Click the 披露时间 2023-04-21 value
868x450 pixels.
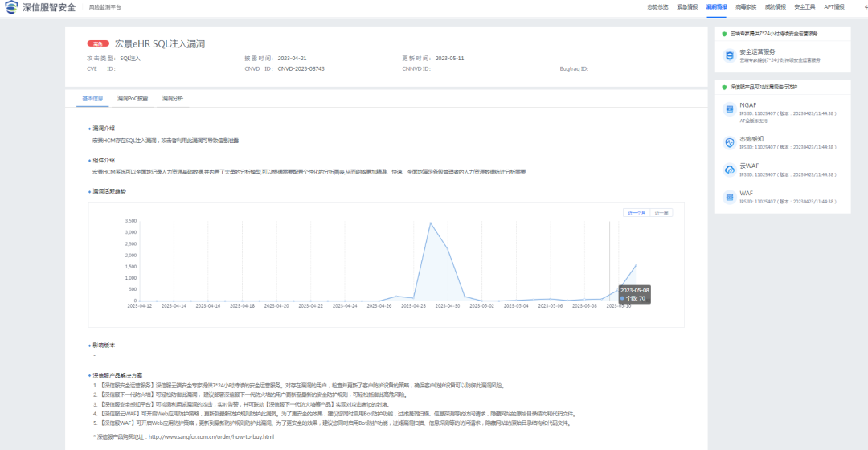[292, 58]
